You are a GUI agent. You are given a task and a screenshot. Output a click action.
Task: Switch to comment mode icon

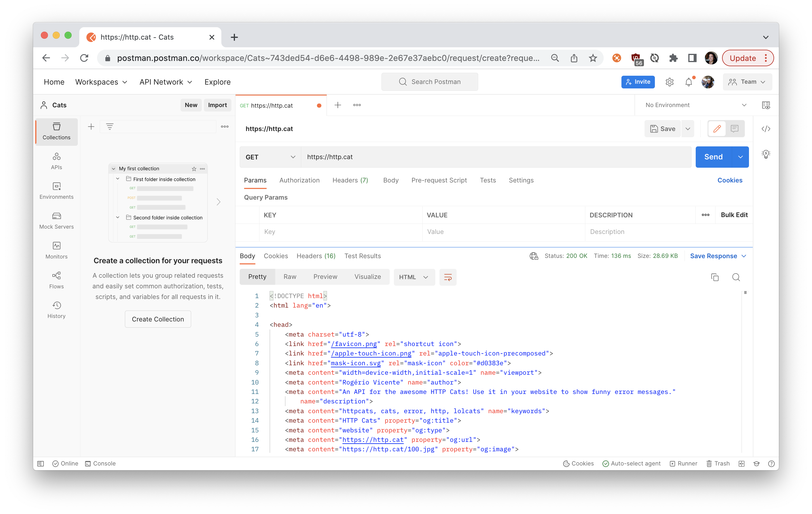[x=734, y=129]
